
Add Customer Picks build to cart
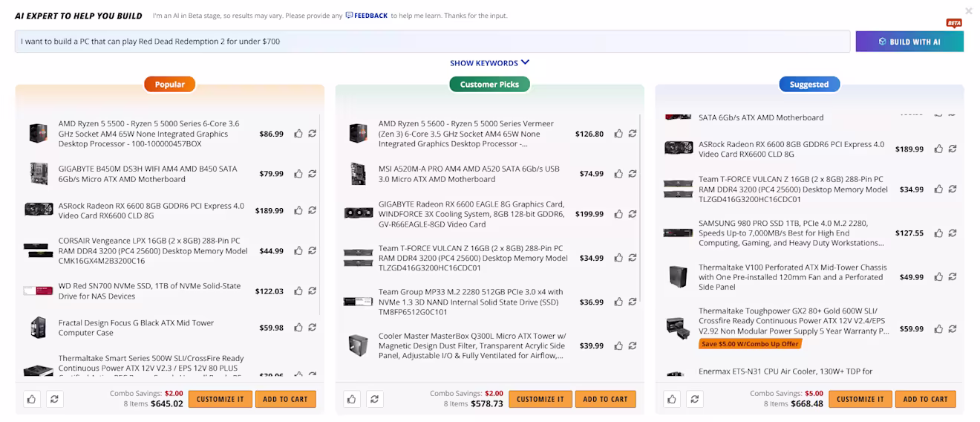click(x=606, y=399)
